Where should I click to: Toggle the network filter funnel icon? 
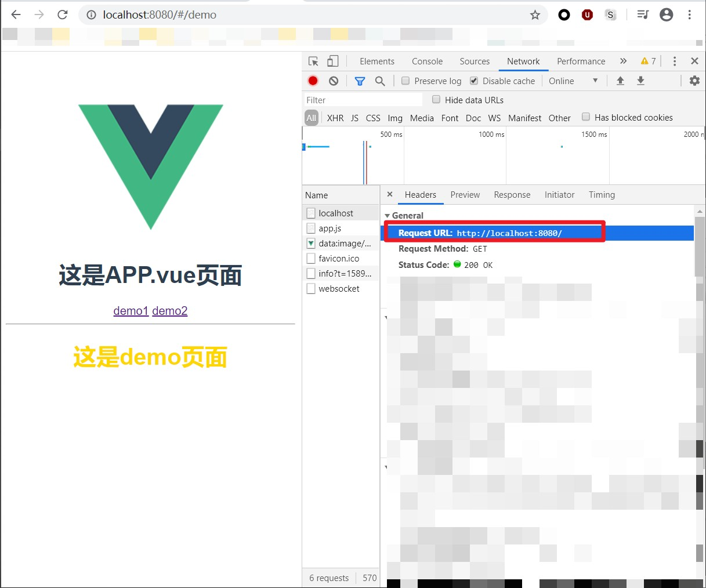360,81
